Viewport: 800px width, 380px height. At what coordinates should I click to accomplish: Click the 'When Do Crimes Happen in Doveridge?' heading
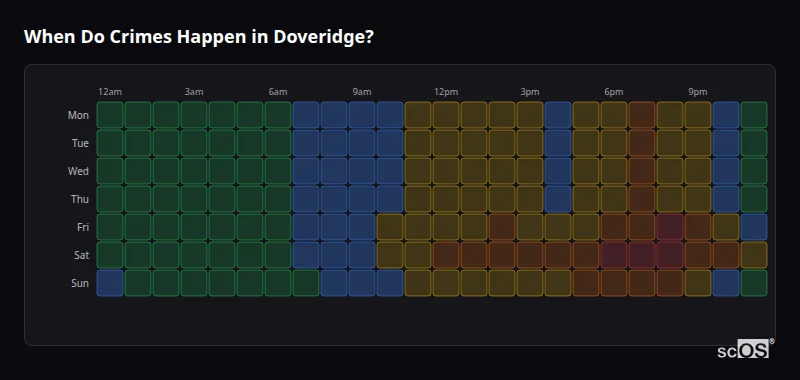click(199, 37)
